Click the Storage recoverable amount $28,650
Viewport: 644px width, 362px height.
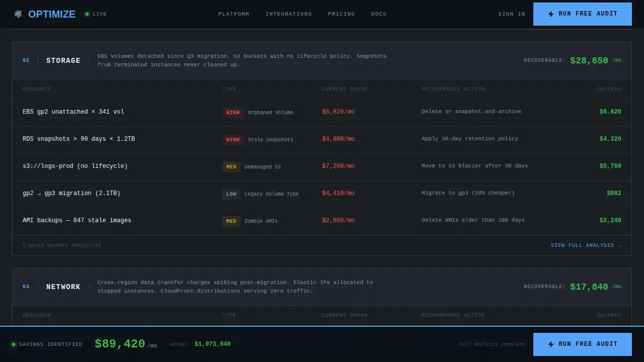[x=589, y=60]
